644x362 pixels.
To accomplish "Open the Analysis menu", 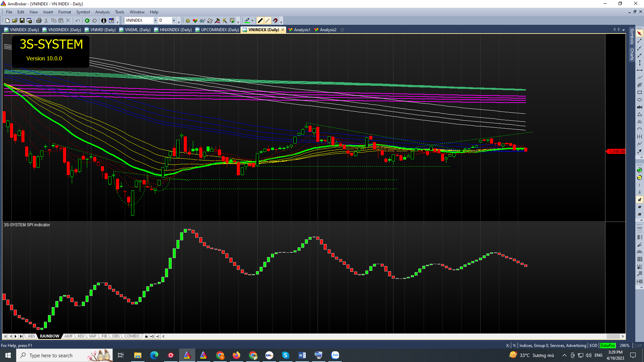I will pyautogui.click(x=102, y=12).
